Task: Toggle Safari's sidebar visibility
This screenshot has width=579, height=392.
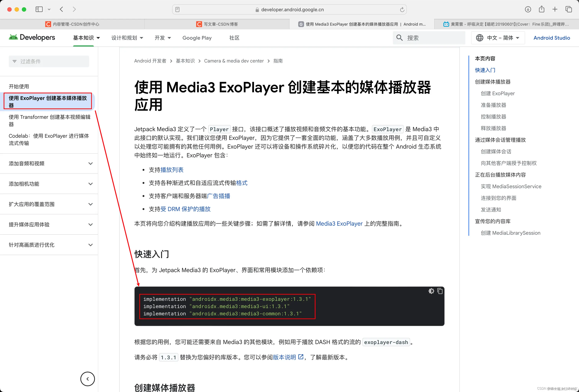Action: click(39, 9)
